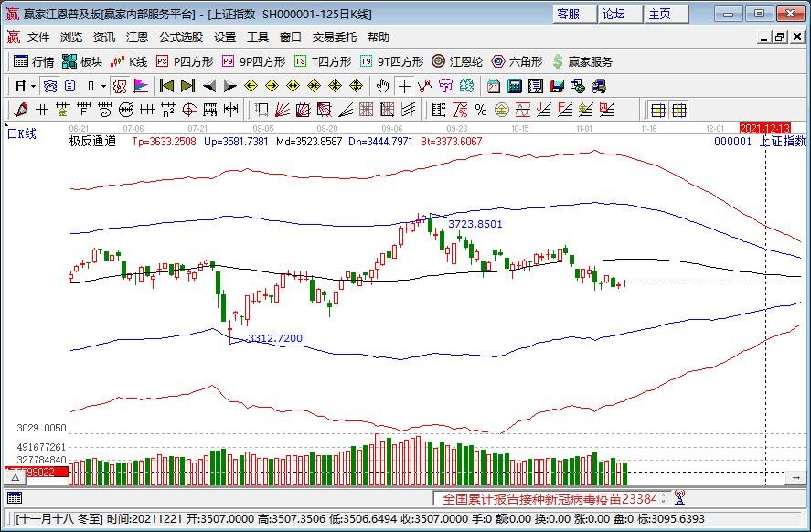Image resolution: width=811 pixels, height=532 pixels.
Task: Open the 9P四方形 tool
Action: tap(253, 61)
